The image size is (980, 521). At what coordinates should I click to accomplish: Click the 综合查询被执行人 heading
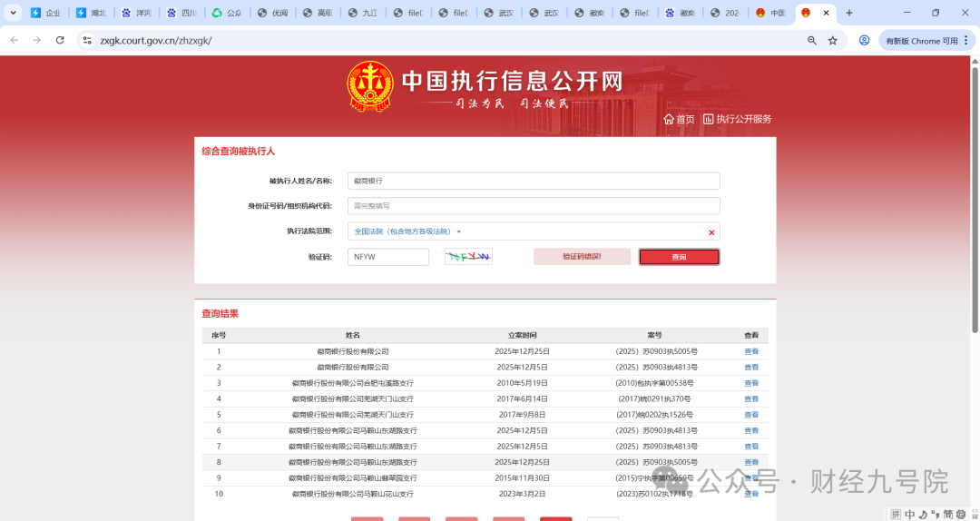click(238, 152)
